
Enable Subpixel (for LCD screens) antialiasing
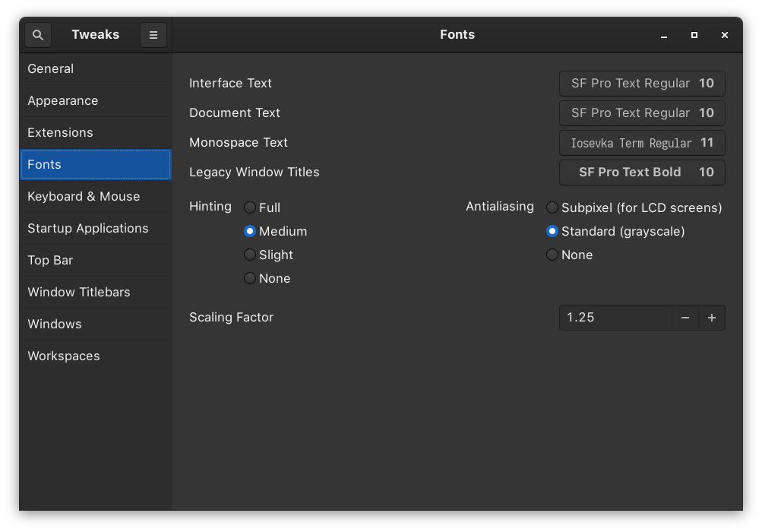(634, 207)
